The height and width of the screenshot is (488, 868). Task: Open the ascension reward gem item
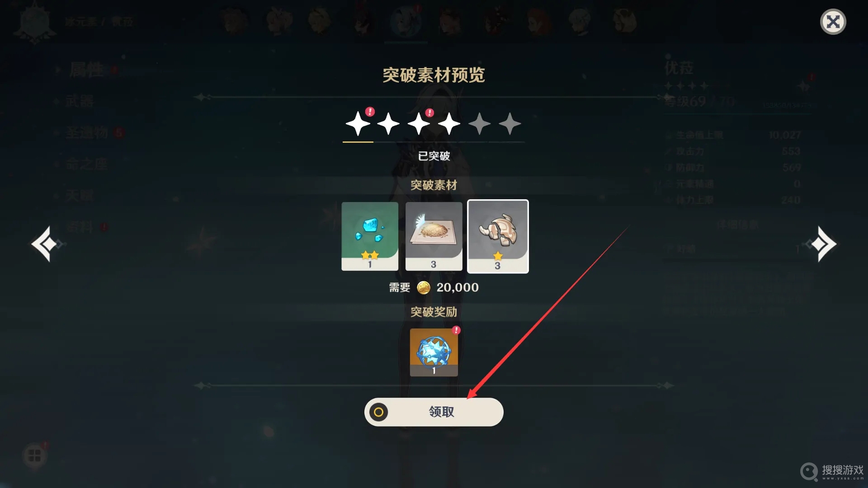434,352
